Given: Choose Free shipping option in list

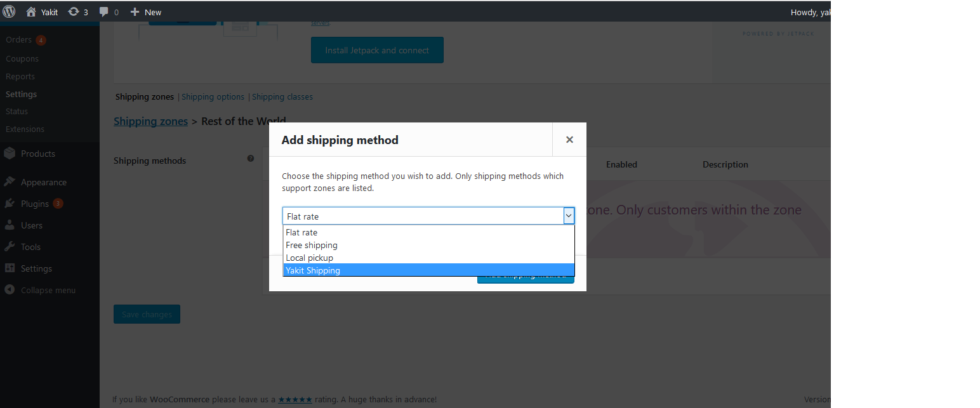Looking at the screenshot, I should 312,245.
